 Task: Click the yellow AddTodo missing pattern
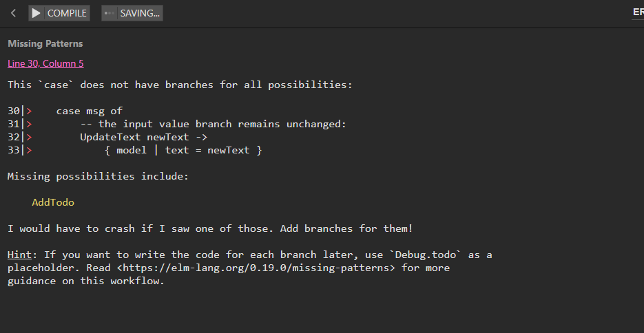click(53, 202)
